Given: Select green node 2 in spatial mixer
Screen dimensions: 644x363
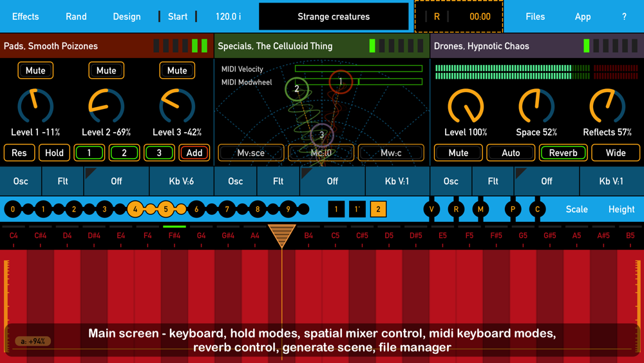Looking at the screenshot, I should (x=296, y=89).
